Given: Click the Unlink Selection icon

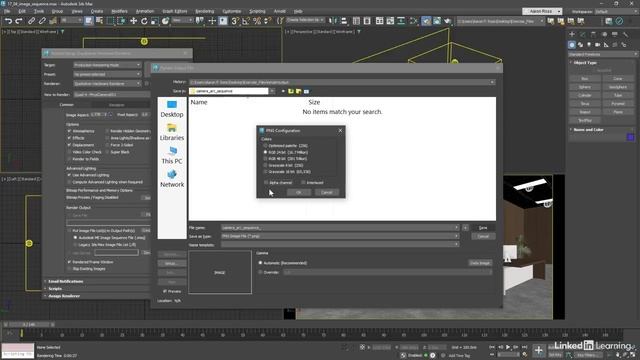Looking at the screenshot, I should (42, 21).
